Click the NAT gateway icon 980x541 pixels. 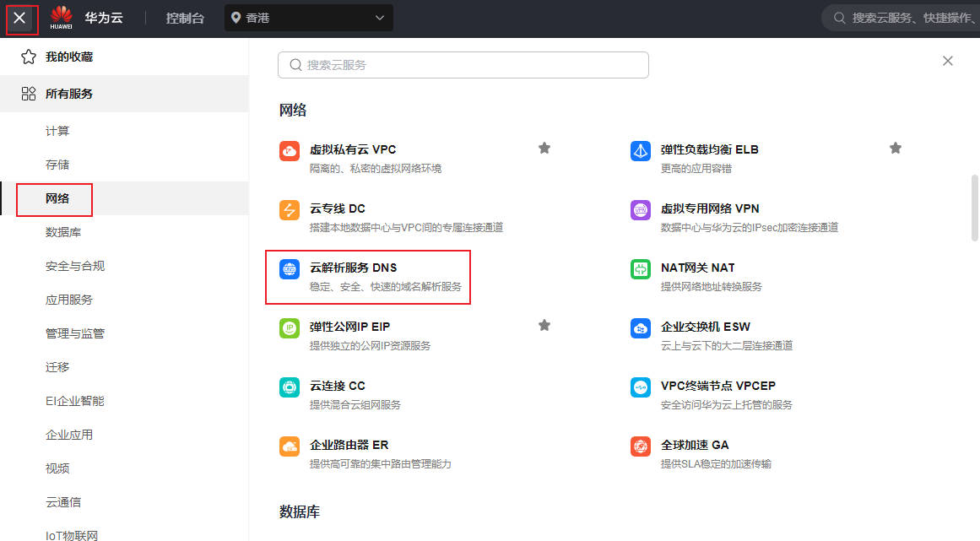[641, 269]
